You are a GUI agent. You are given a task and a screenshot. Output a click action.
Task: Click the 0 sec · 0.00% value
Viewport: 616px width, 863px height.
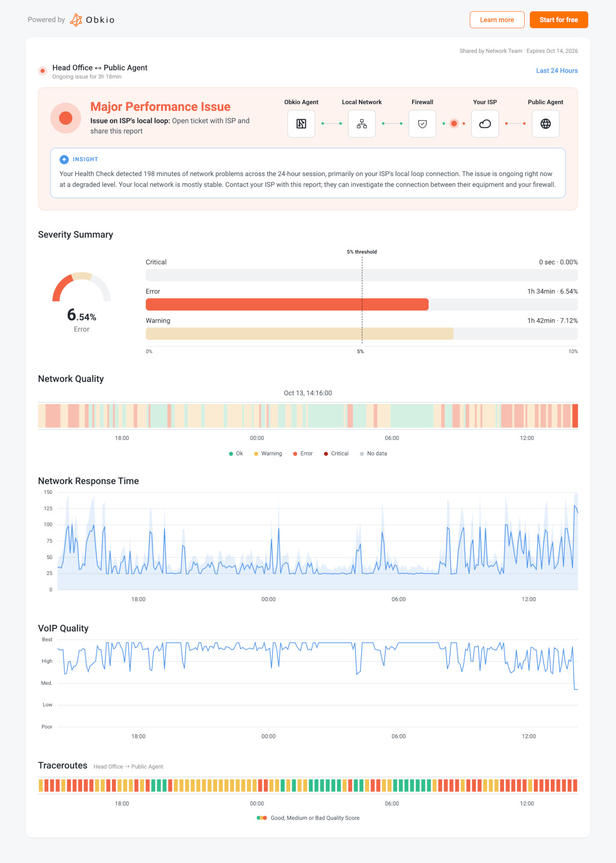(559, 262)
